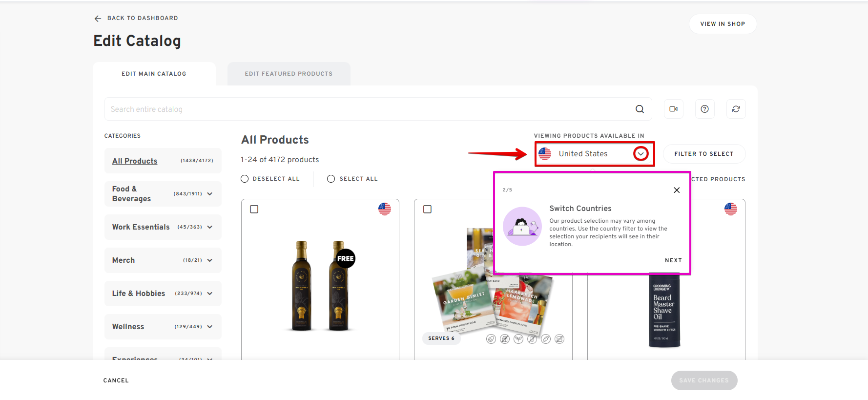Click the refresh catalog icon
This screenshot has height=400, width=868.
pyautogui.click(x=736, y=109)
